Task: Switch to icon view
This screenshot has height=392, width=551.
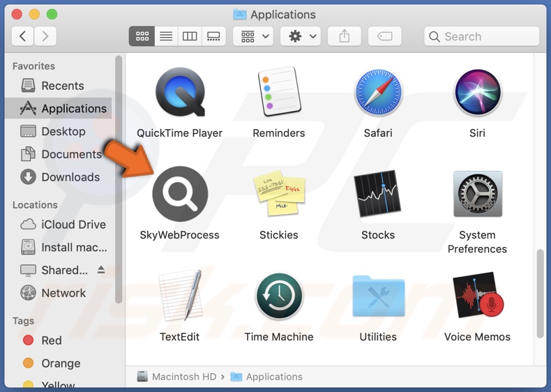Action: [x=142, y=36]
